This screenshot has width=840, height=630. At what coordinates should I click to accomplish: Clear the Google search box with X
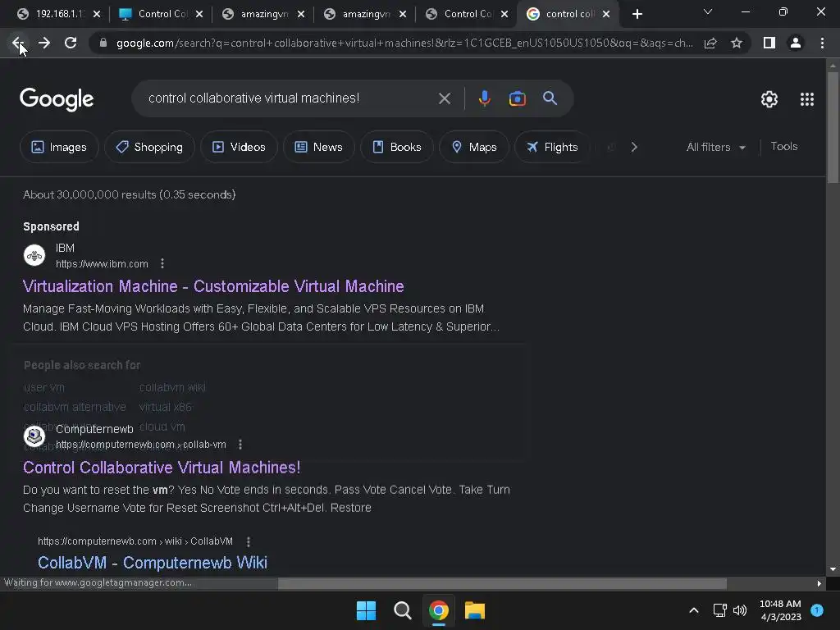[x=444, y=98]
